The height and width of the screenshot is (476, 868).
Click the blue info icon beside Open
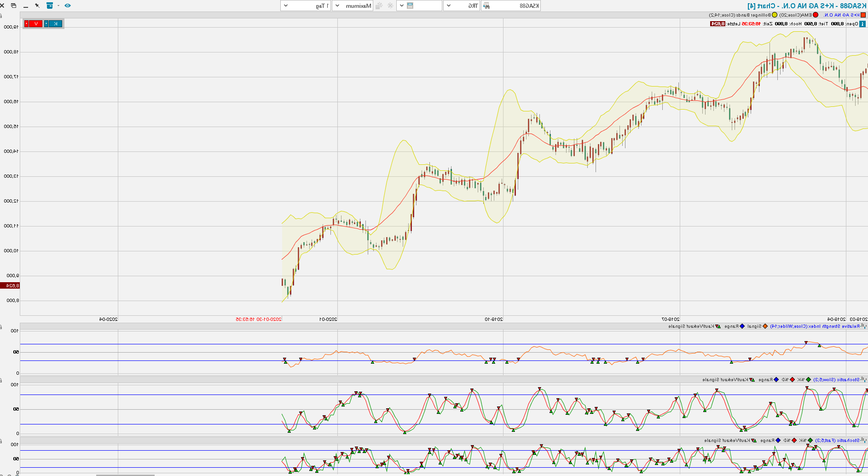(863, 24)
